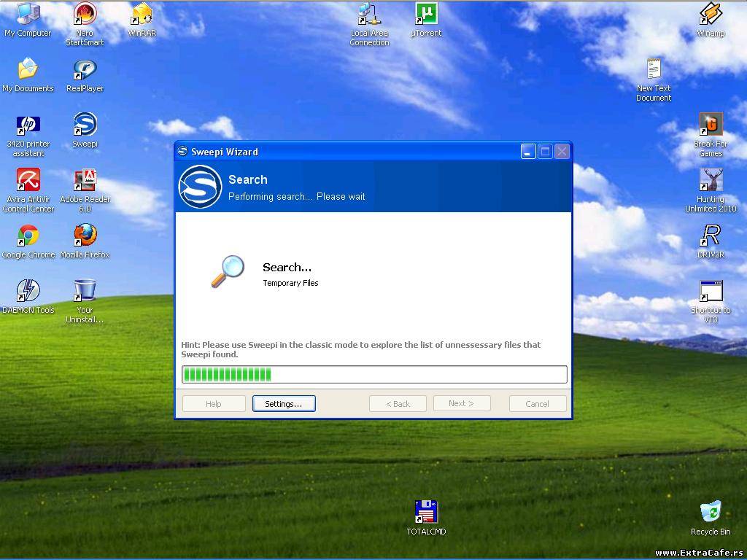
Task: Open Settings... in Sweepi Wizard
Action: [x=284, y=404]
